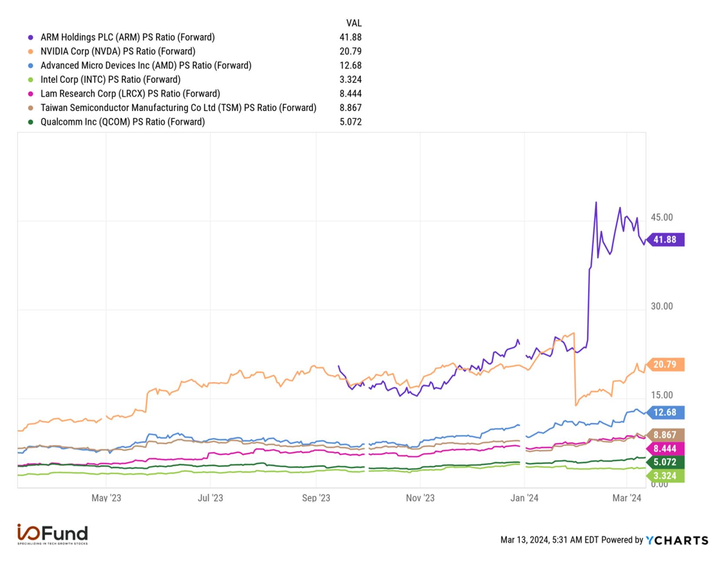Click the 3.324 Intel value flag
This screenshot has width=728, height=566.
[x=665, y=476]
